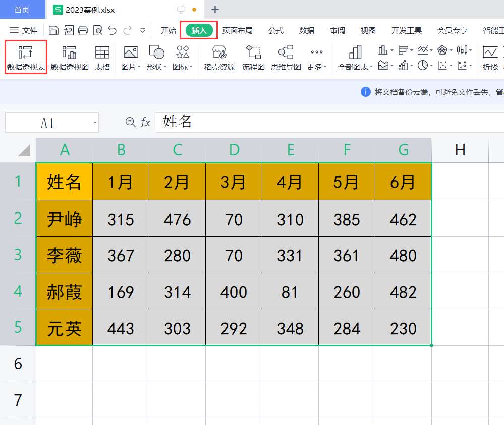
Task: Select empty cell H1
Action: pyautogui.click(x=460, y=182)
